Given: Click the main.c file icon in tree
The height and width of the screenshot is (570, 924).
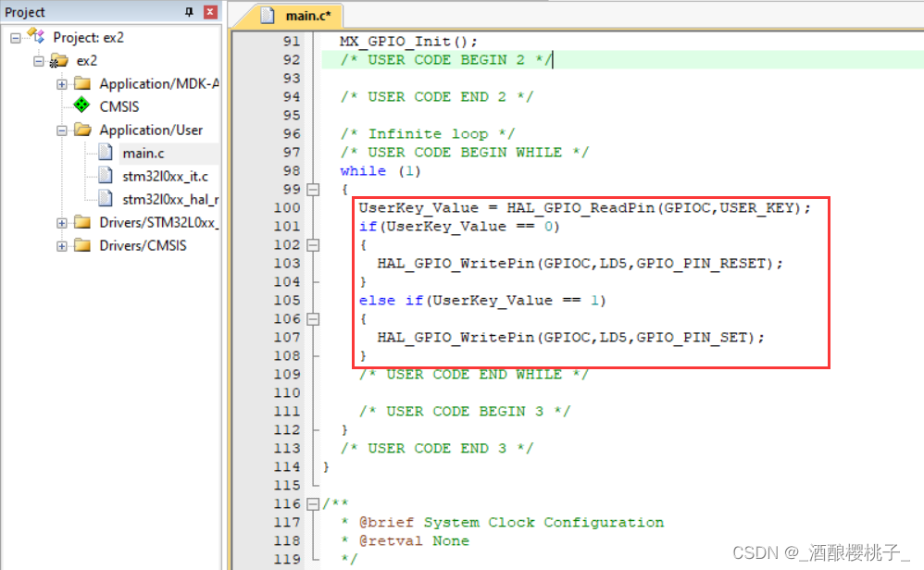Looking at the screenshot, I should [106, 152].
